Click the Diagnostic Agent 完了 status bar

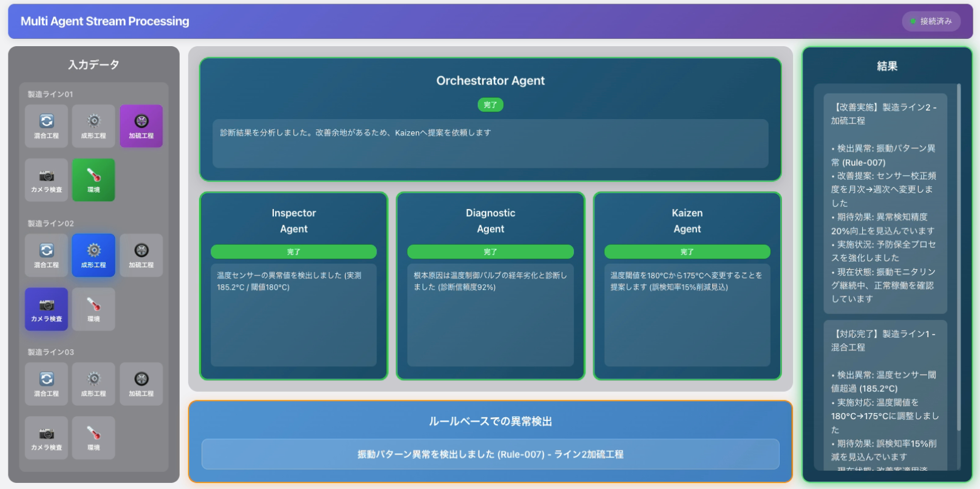tap(491, 251)
